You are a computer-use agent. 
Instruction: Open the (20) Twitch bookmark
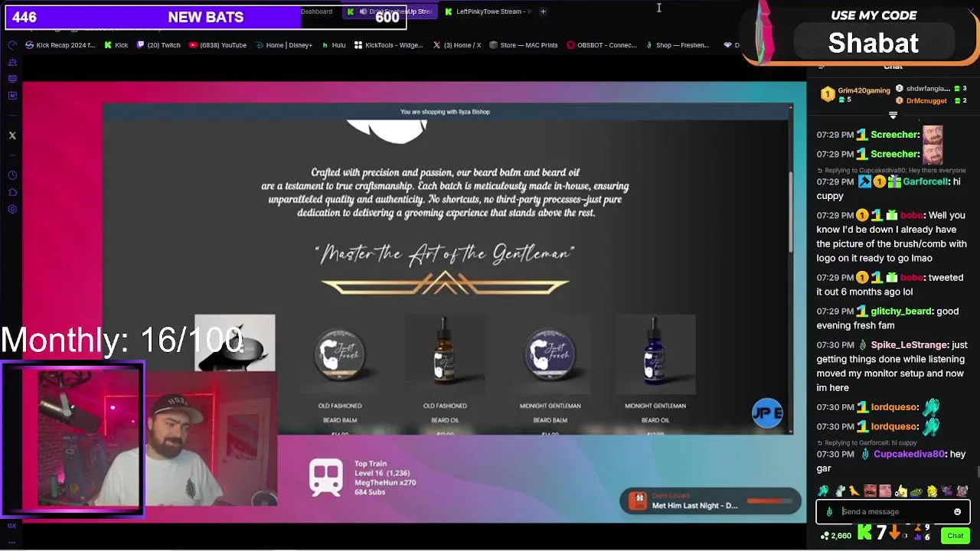pos(158,45)
